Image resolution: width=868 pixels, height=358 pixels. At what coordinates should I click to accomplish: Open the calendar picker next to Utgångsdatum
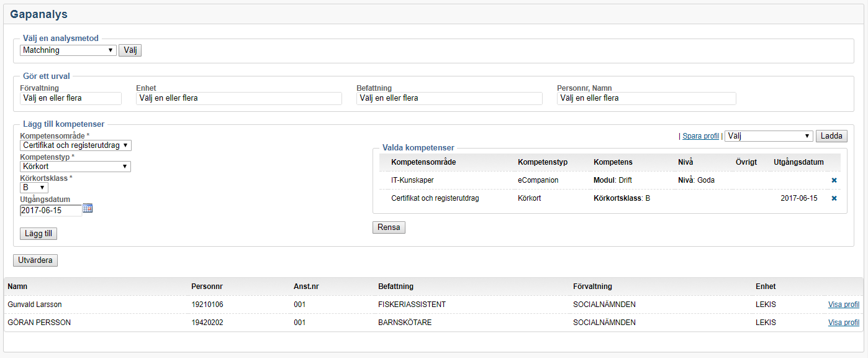pos(88,209)
